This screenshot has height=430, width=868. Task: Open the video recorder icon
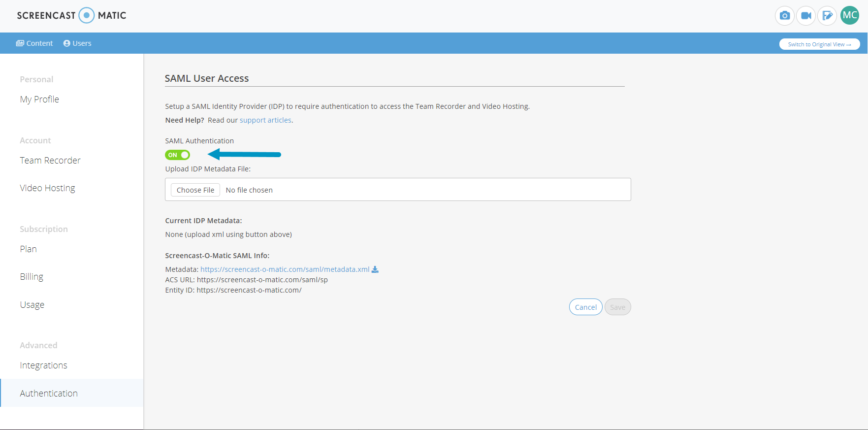pyautogui.click(x=806, y=16)
